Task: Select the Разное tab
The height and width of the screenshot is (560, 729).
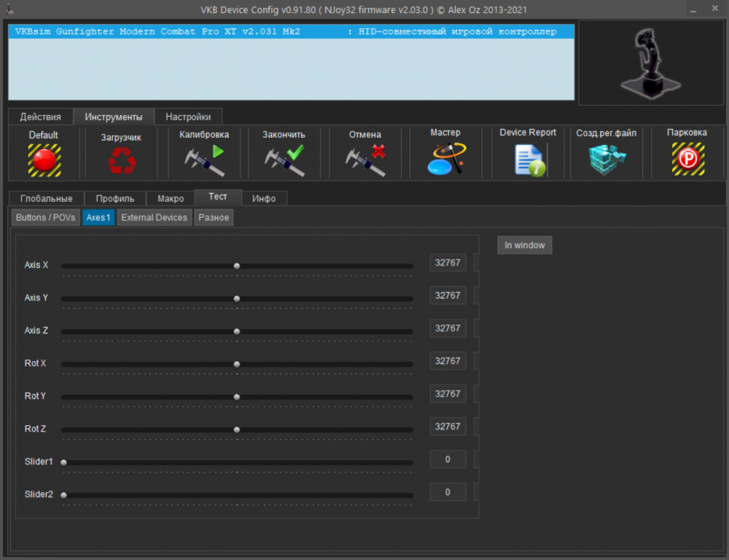Action: [213, 217]
